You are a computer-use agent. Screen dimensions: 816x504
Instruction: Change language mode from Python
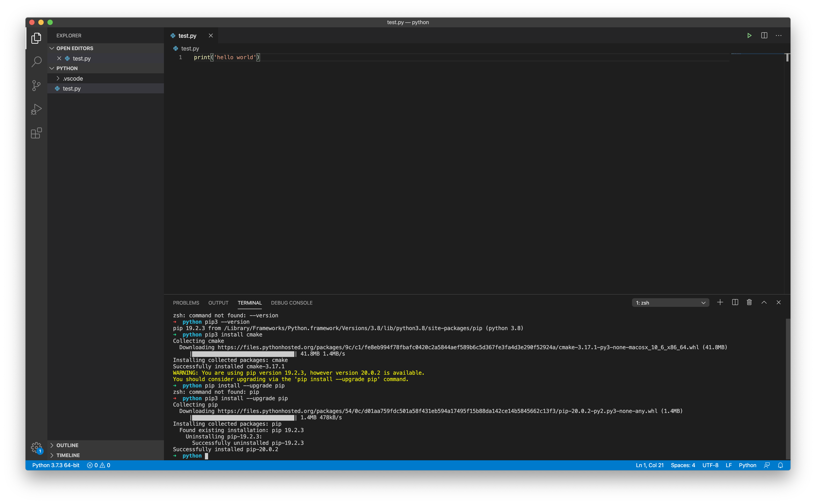[x=747, y=465]
